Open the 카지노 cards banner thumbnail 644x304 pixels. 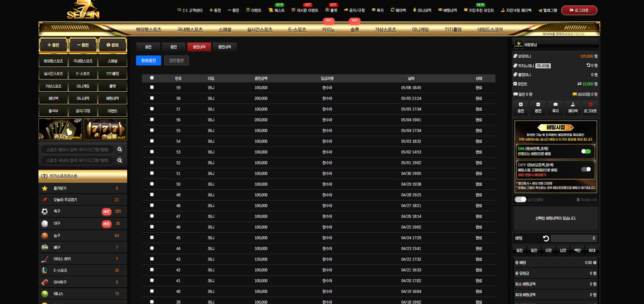[61, 129]
